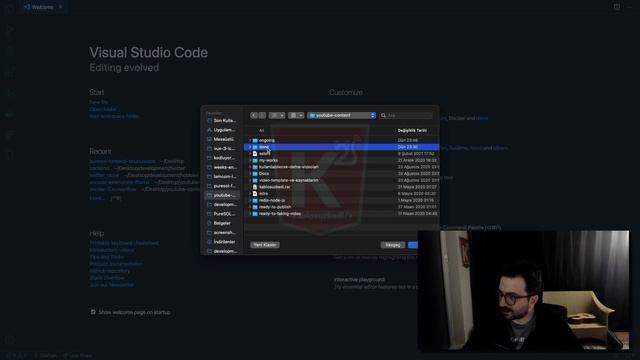Open Interactive playground on Welcome page
Screen dimensions: 640x360
tap(359, 280)
